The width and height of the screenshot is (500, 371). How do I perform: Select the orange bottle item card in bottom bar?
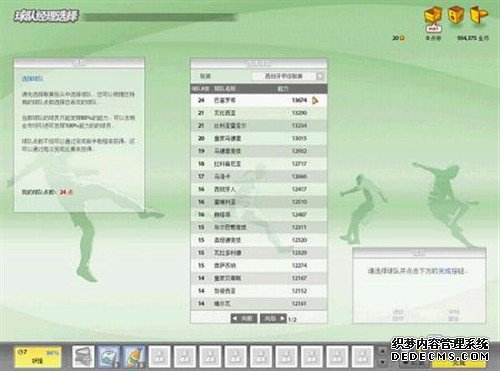click(x=134, y=357)
